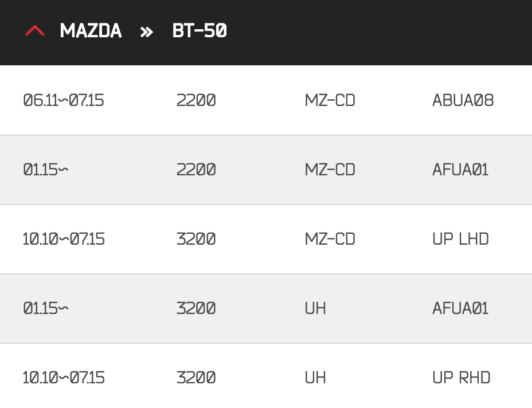
Task: Click 3200 displacement in the UP RHD row
Action: [196, 378]
